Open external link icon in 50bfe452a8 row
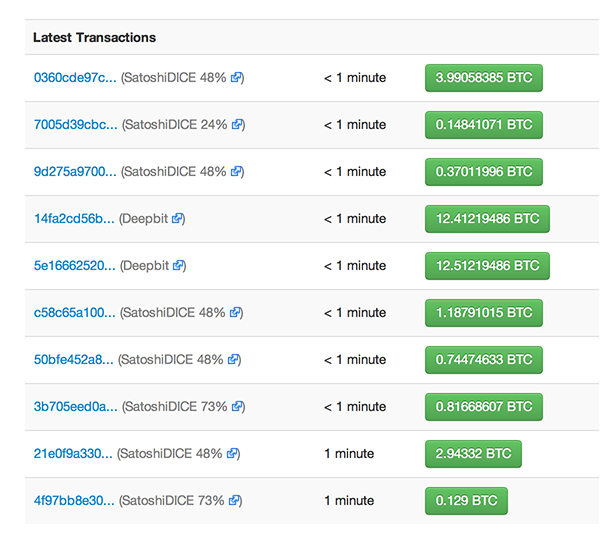Viewport: 612px width, 534px height. click(233, 359)
